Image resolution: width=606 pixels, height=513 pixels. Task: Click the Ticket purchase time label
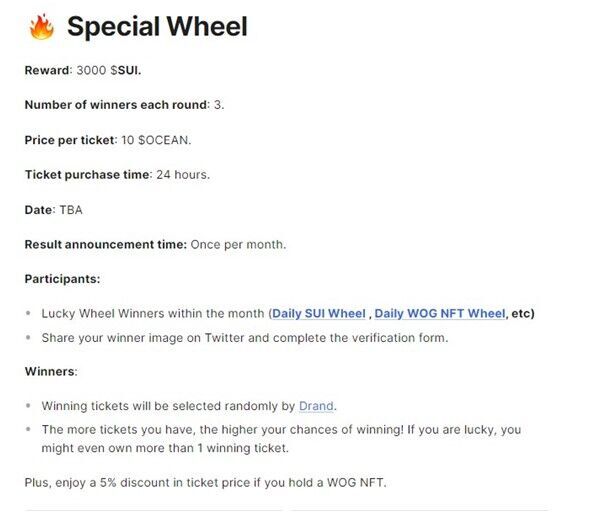coord(87,175)
